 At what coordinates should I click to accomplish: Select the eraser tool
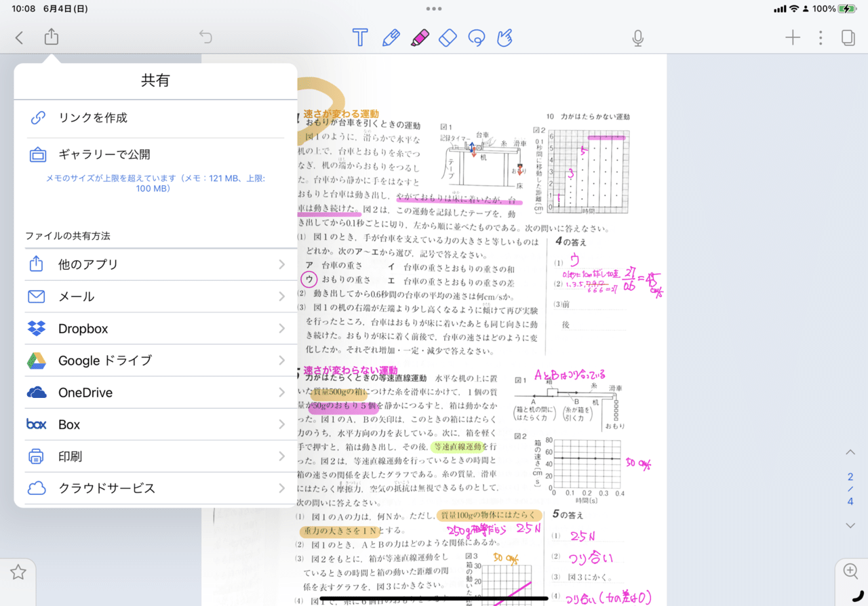pos(448,38)
